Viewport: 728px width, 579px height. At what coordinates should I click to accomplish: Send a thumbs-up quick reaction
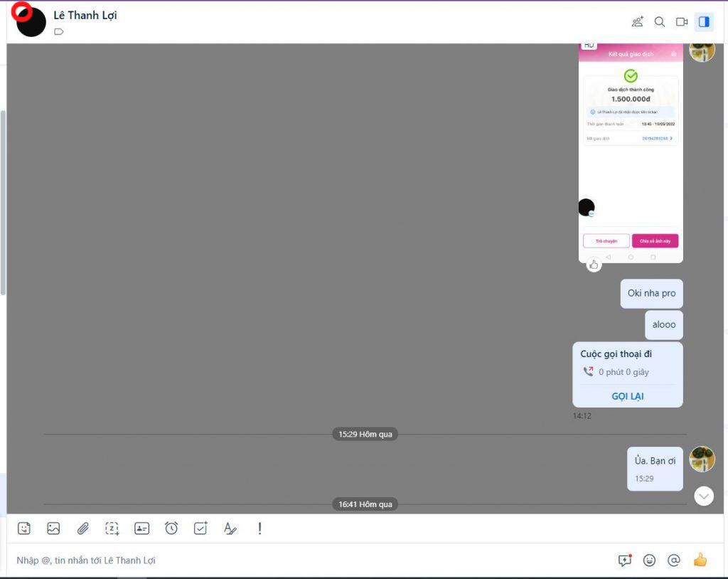point(700,561)
